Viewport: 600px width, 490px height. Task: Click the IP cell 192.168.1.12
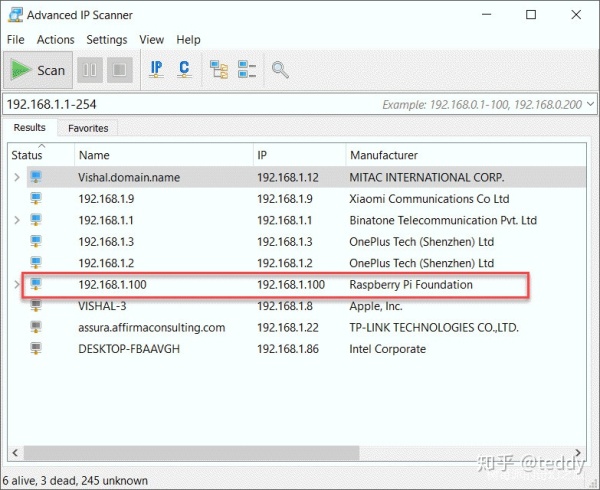pyautogui.click(x=288, y=177)
